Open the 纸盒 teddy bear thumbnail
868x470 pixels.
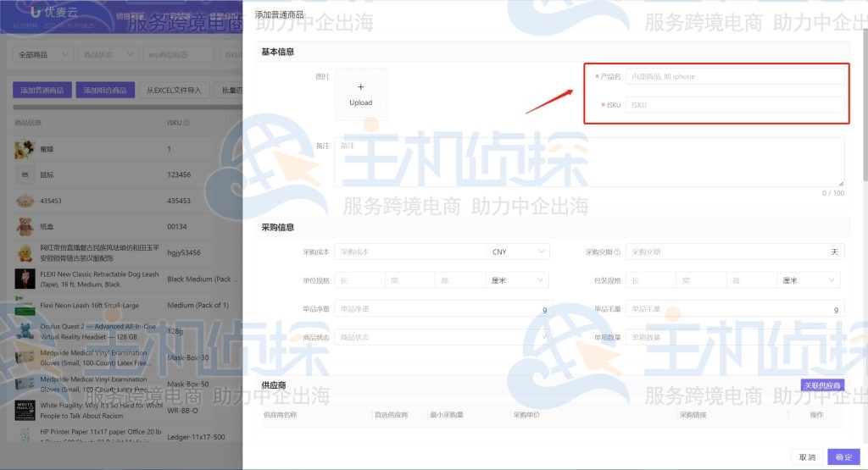[25, 227]
